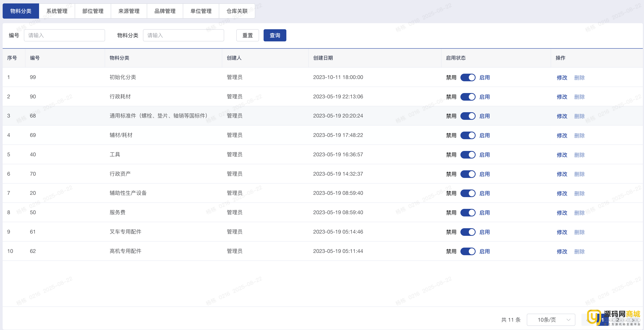The height and width of the screenshot is (330, 644).
Task: Disable the 工具 category switch
Action: (468, 155)
